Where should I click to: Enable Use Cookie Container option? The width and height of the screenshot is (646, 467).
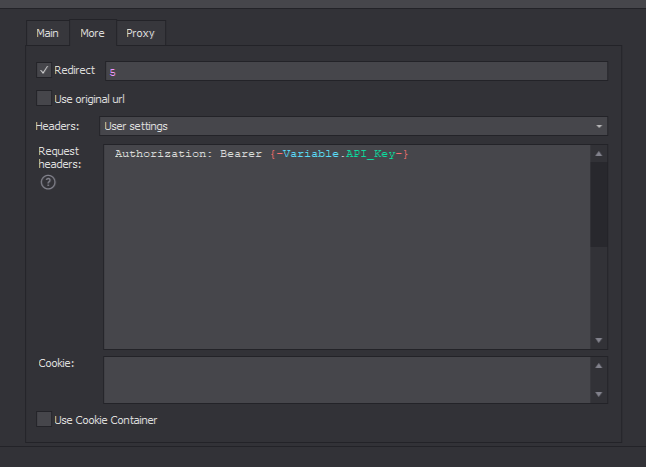[44, 420]
